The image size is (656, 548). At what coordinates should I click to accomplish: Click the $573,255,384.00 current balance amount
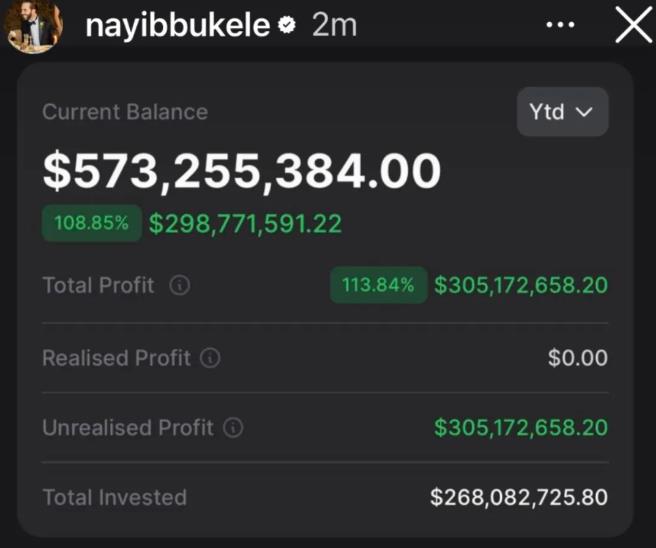(242, 171)
